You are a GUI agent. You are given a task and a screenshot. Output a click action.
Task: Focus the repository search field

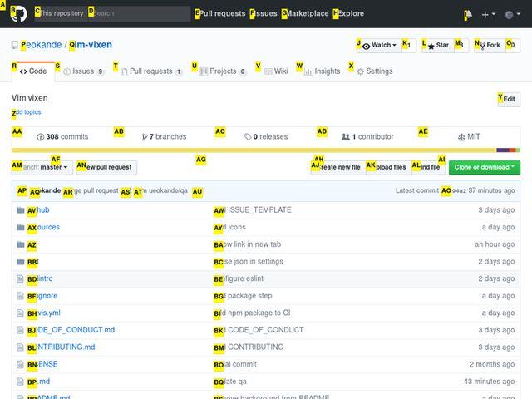[139, 13]
